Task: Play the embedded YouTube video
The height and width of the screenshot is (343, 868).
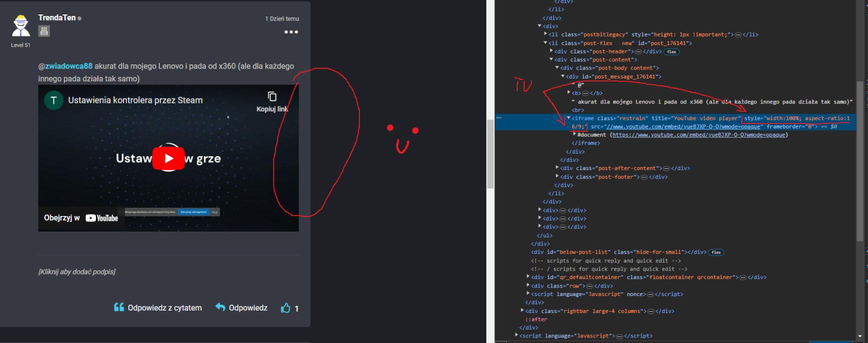Action: coord(168,158)
